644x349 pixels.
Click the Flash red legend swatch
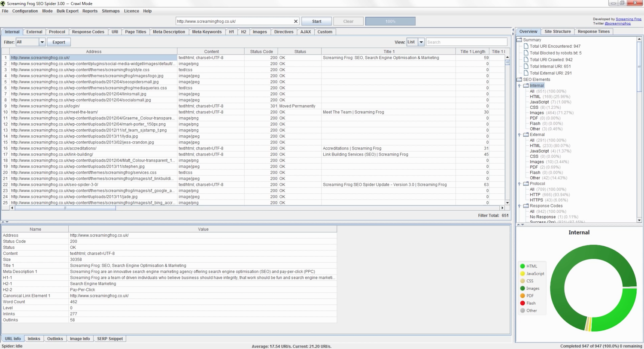522,303
